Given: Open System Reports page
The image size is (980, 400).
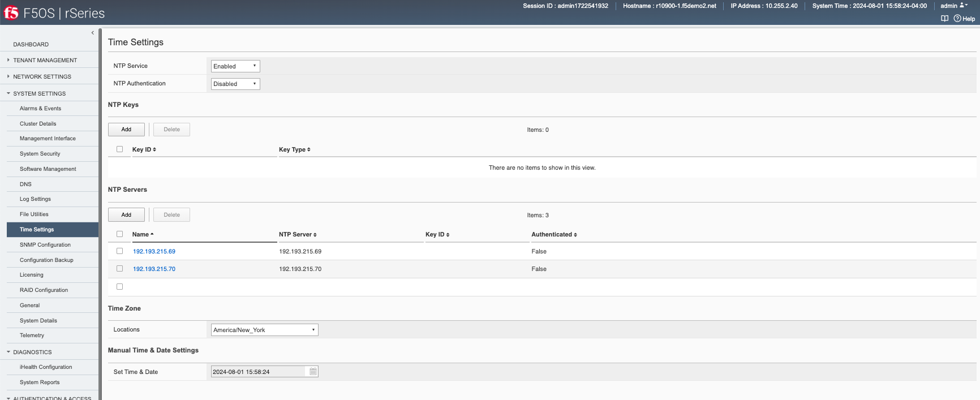Looking at the screenshot, I should coord(40,382).
